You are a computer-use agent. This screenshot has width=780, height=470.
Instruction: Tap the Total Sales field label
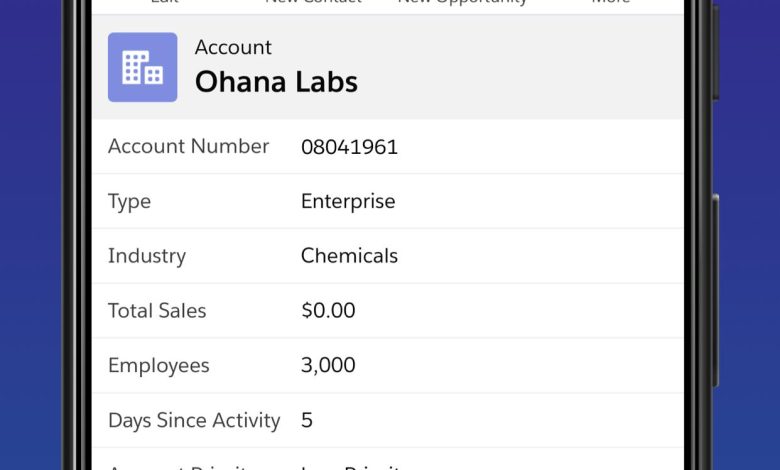157,311
